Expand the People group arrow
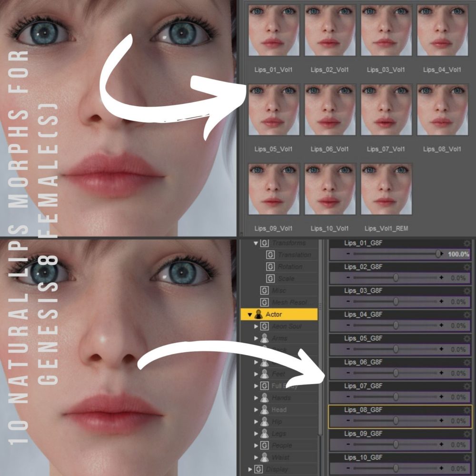 point(256,446)
